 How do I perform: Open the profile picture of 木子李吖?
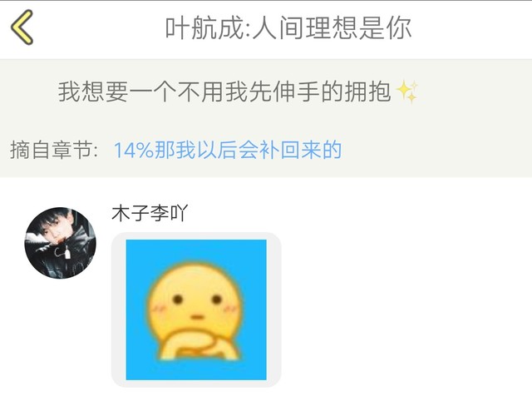tap(60, 243)
